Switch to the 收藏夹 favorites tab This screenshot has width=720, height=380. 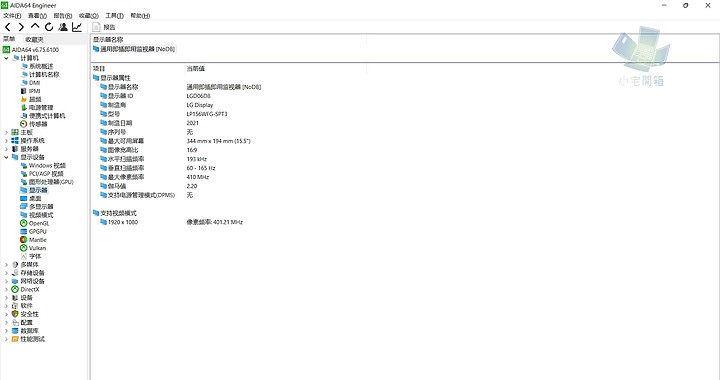(34, 39)
